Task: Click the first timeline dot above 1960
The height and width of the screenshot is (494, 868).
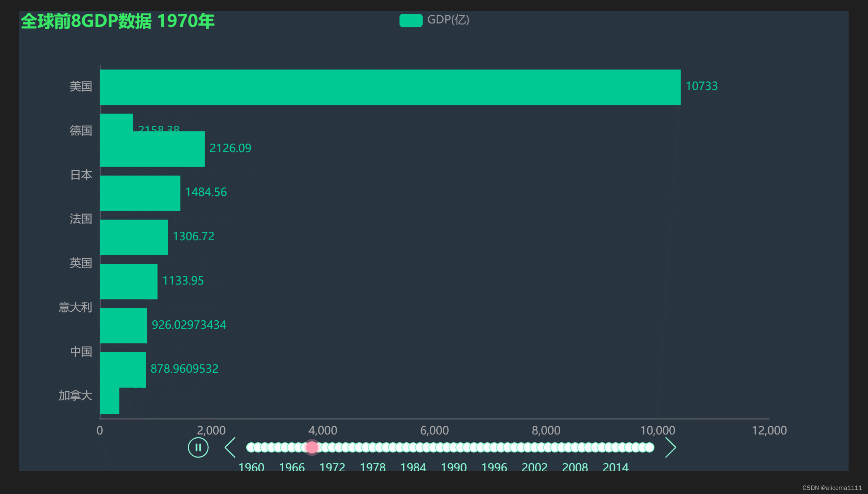Action: [x=251, y=448]
